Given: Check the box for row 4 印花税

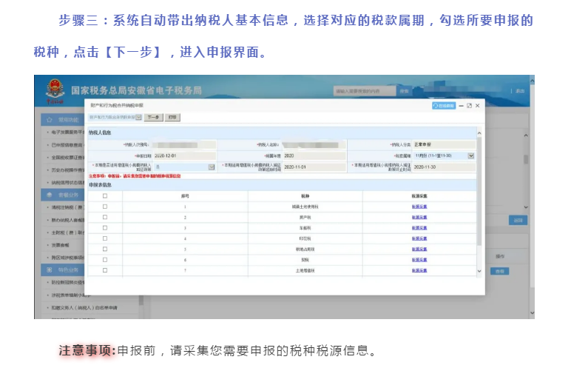Looking at the screenshot, I should point(105,238).
